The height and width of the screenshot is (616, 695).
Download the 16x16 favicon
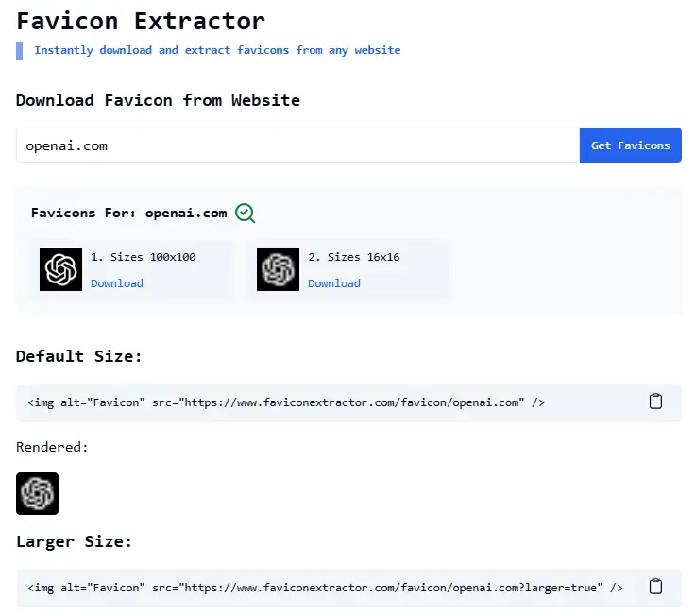[x=334, y=283]
